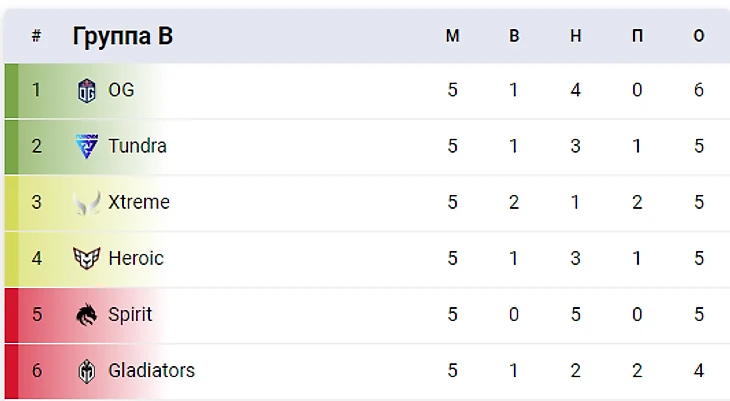Click the Группа B table heading
This screenshot has width=730, height=401.
[123, 37]
